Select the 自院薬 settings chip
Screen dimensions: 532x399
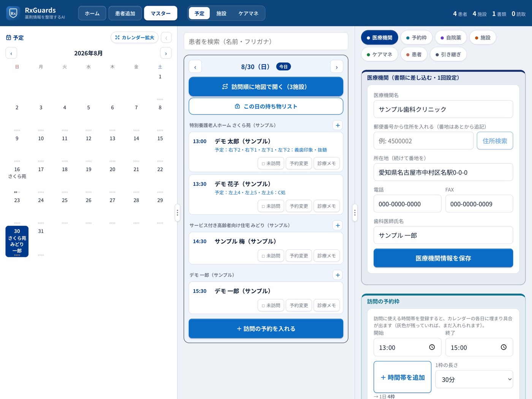pos(451,38)
